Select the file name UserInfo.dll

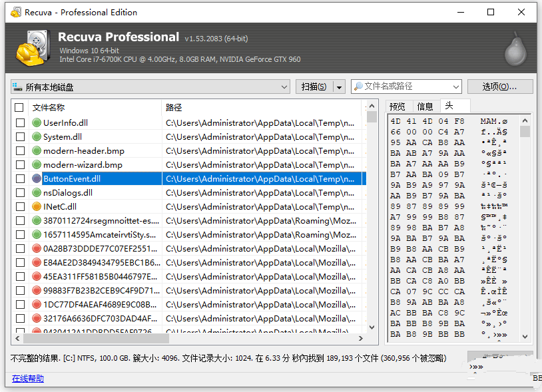65,122
